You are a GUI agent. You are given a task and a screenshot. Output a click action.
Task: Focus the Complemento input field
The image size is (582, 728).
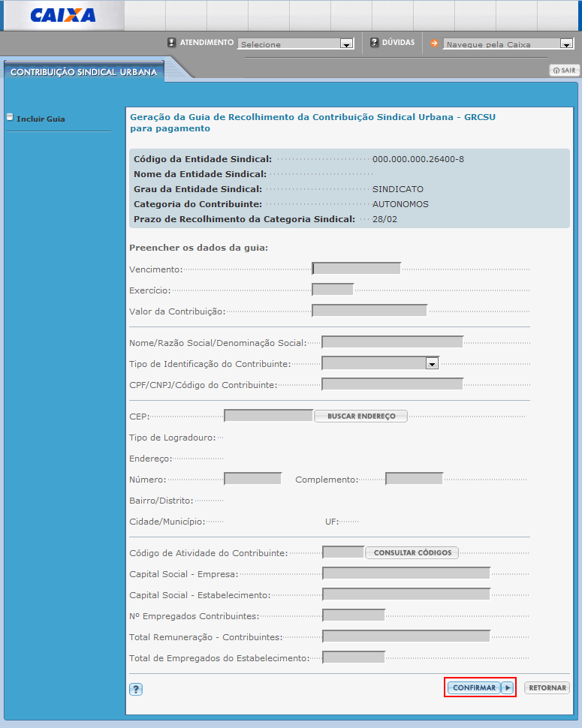point(414,479)
